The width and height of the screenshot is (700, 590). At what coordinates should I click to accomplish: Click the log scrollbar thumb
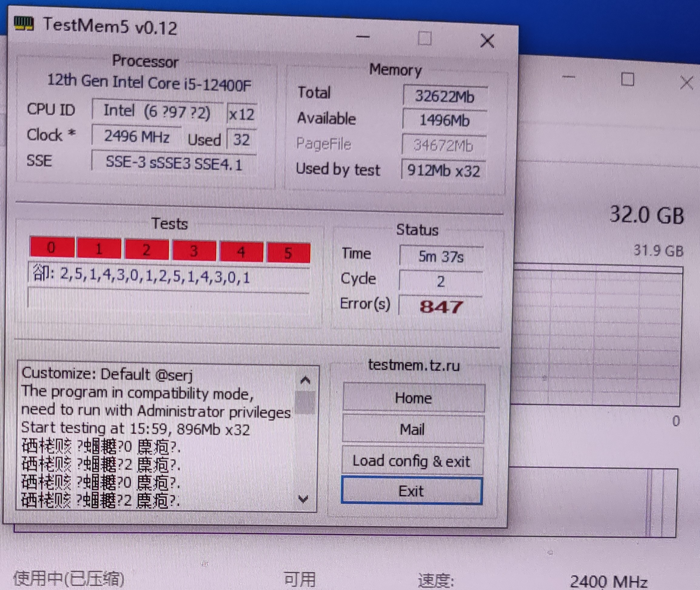tap(305, 402)
